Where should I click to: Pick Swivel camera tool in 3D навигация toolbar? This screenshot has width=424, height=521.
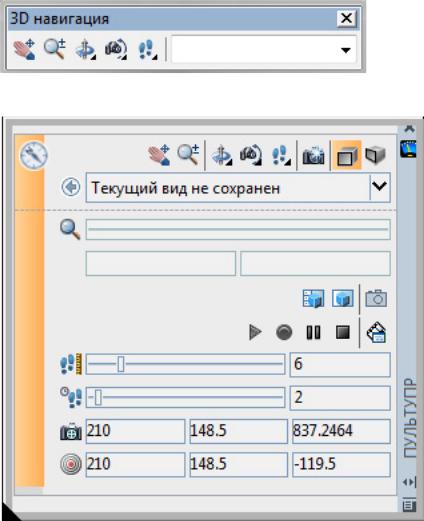(x=116, y=50)
